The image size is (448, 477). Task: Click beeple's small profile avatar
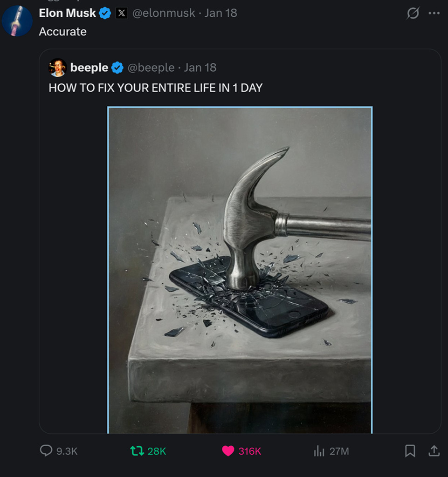58,68
